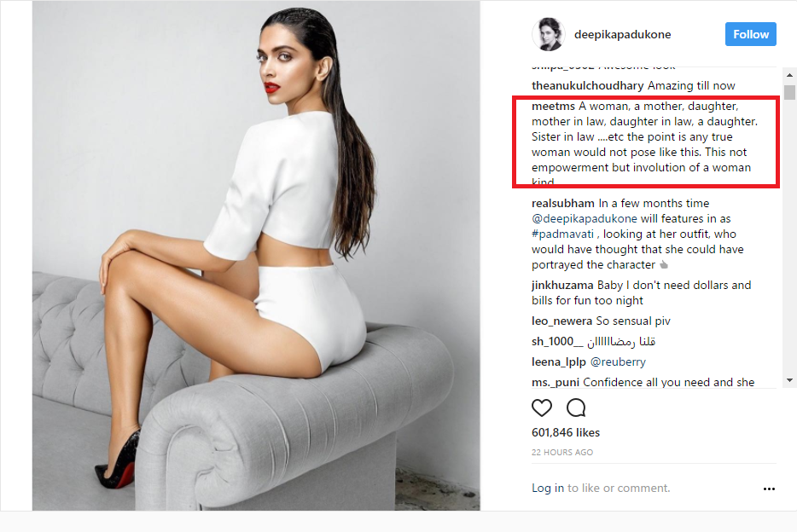The image size is (797, 532).
Task: Click the Log in link
Action: 548,488
